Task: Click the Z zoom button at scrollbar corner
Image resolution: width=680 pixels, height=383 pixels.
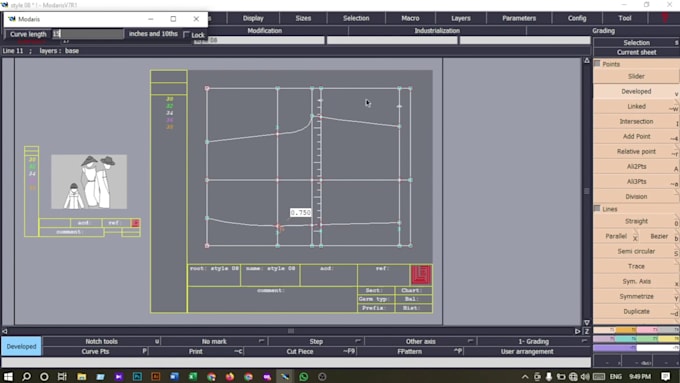Action: [x=586, y=331]
